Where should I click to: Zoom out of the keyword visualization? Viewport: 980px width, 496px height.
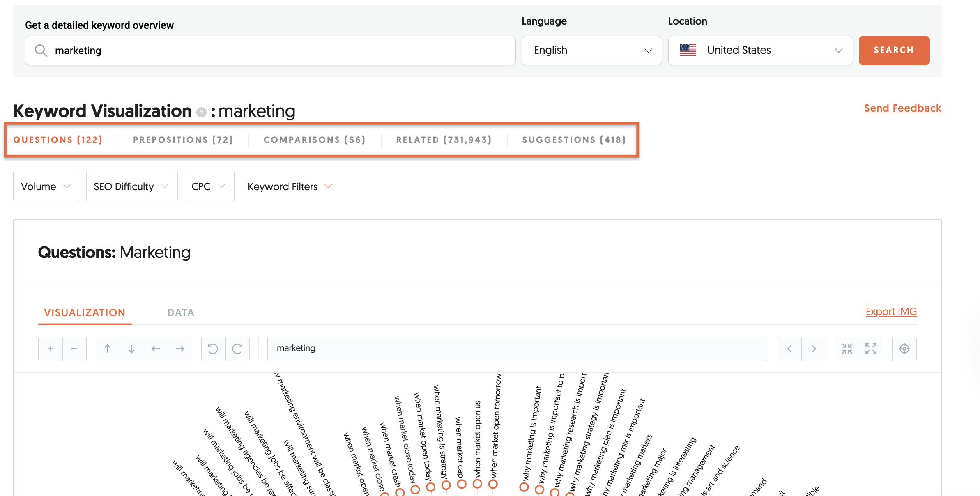[74, 348]
